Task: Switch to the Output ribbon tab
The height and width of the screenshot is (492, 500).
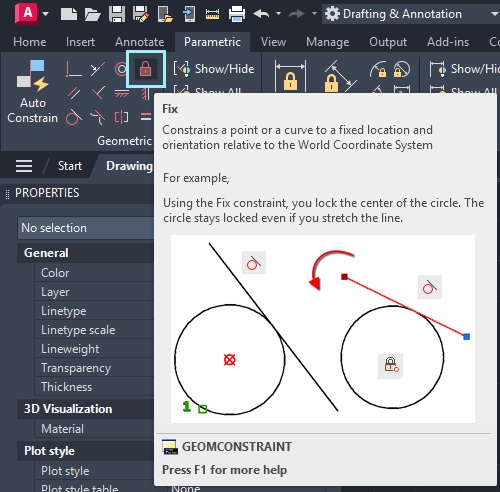Action: 388,42
